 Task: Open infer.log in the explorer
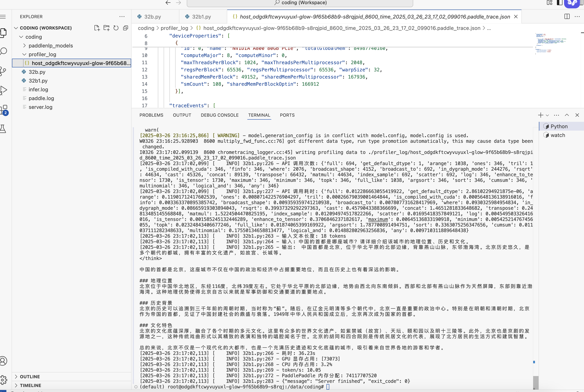(x=38, y=90)
